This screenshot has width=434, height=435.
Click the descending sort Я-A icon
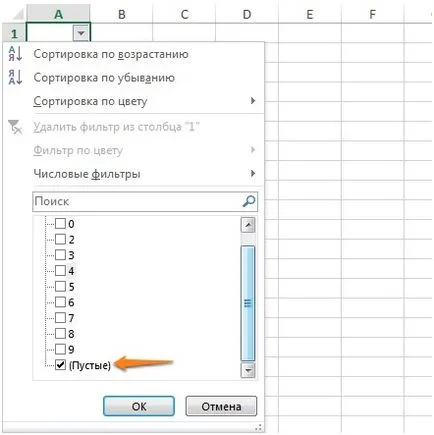click(15, 77)
